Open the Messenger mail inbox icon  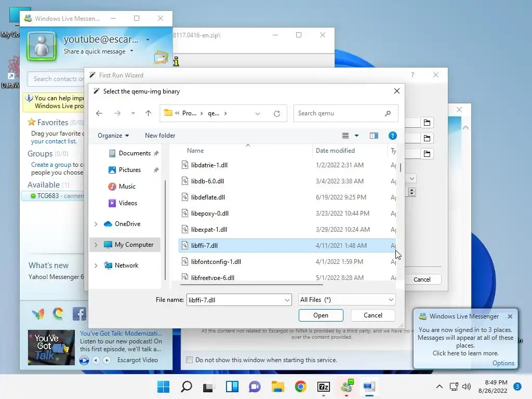(x=161, y=57)
